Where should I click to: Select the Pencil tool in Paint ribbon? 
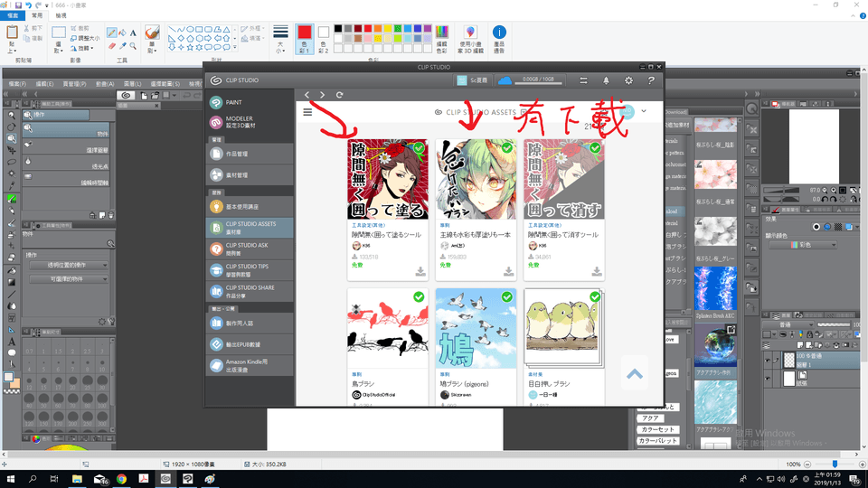click(x=112, y=33)
